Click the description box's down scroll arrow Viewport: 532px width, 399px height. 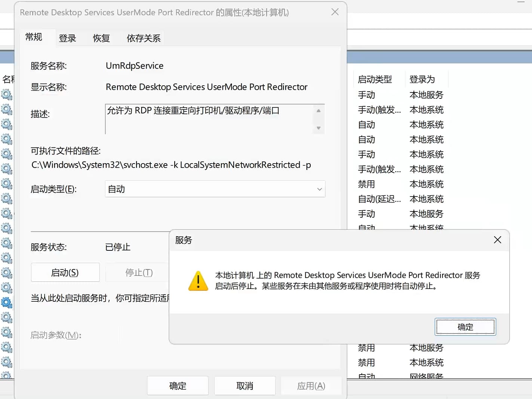pyautogui.click(x=319, y=128)
